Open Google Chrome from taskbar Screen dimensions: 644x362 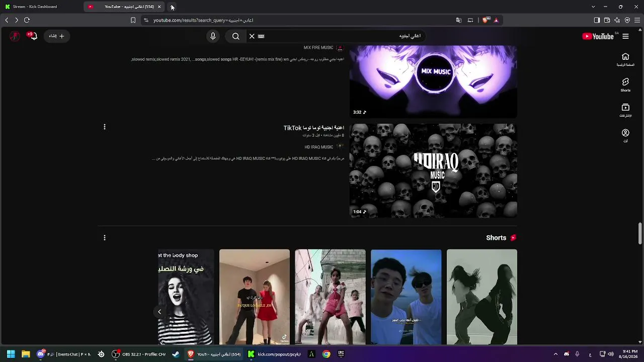click(x=327, y=354)
